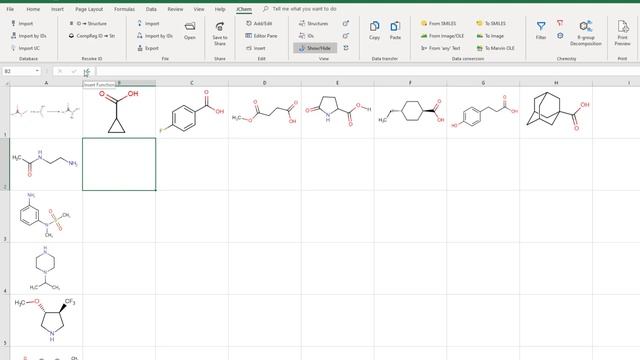Click the refresh icon in View group
This screenshot has height=360, width=640.
point(346,48)
